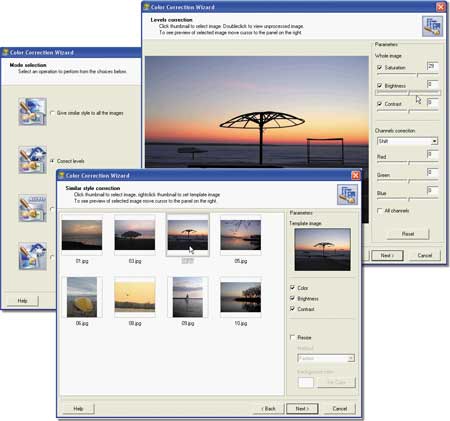Click the Reset button in Levels window
450x421 pixels.
pos(408,234)
